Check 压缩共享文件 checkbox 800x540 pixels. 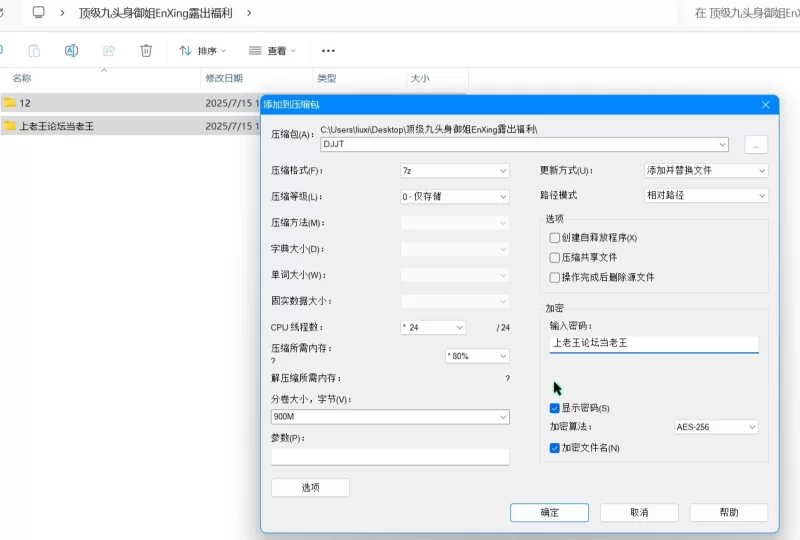click(x=555, y=258)
